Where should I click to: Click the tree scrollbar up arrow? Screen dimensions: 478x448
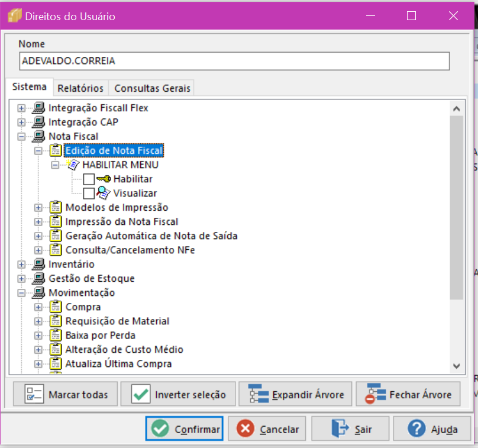point(456,108)
